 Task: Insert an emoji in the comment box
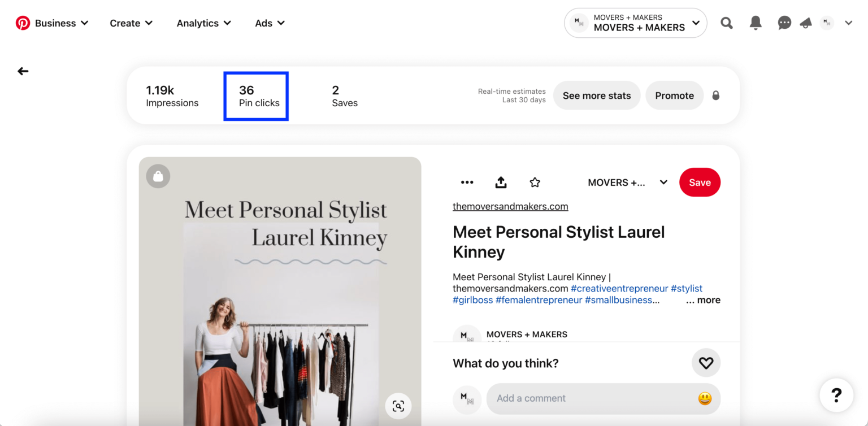point(704,398)
